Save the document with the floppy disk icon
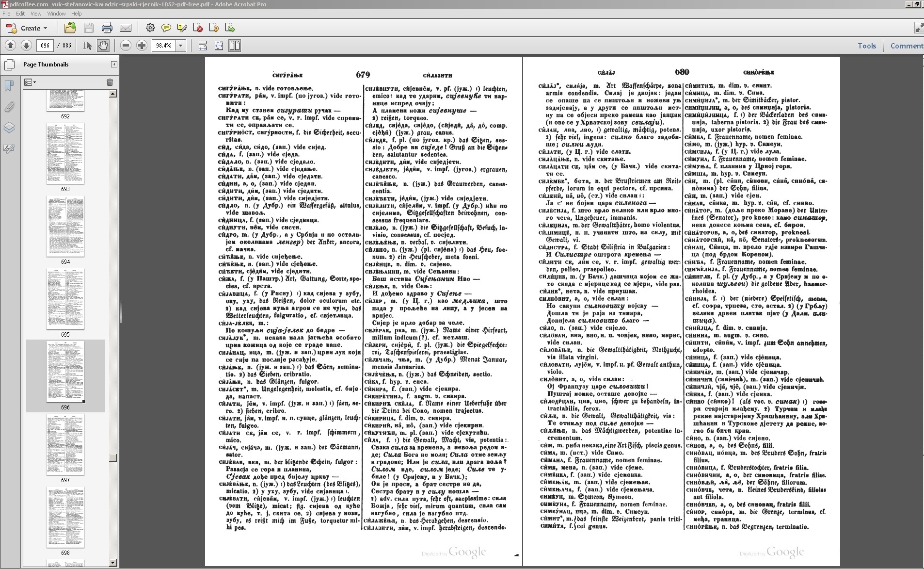 click(89, 28)
